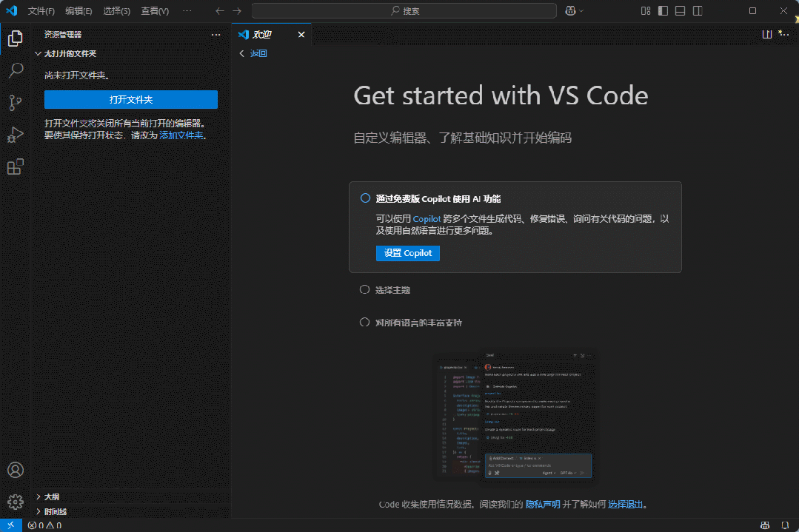Select the 选择主题 step radio
Viewport: 799px width, 532px height.
pos(364,289)
